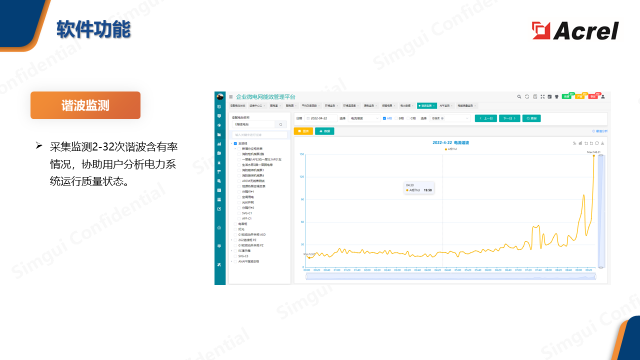Screen dimensions: 640x360
Task: Click the teal button next to the orange button
Action: point(324,131)
